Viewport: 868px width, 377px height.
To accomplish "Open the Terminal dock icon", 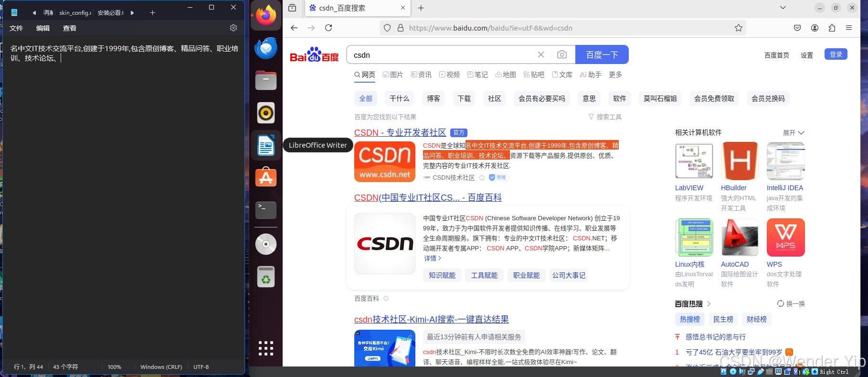I will (266, 210).
